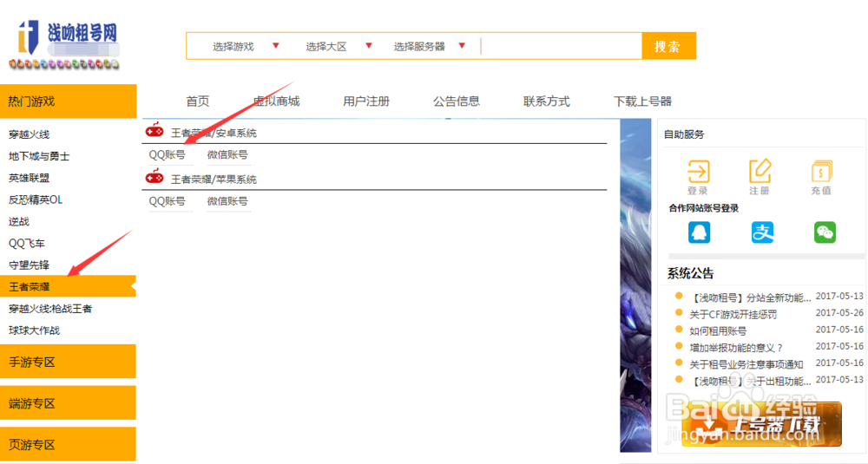Click QQ账号 under 王者荣耀/苹果系统
Screen dimensions: 868x464
click(167, 201)
